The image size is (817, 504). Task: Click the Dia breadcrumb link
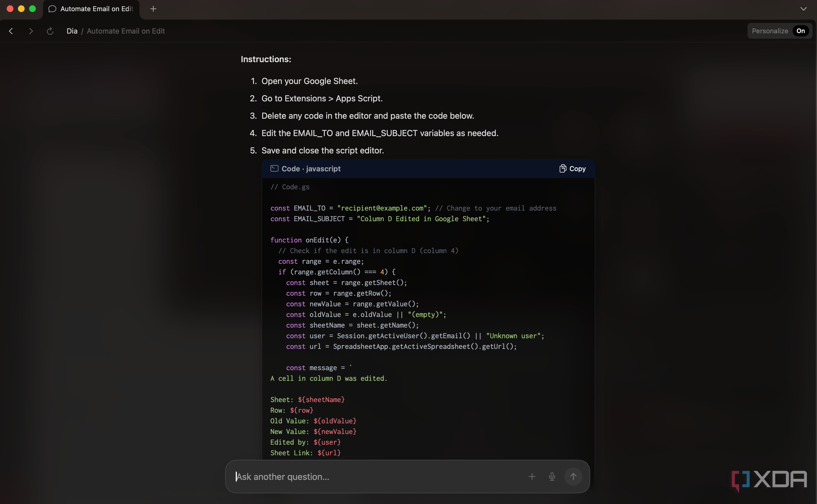pos(72,31)
